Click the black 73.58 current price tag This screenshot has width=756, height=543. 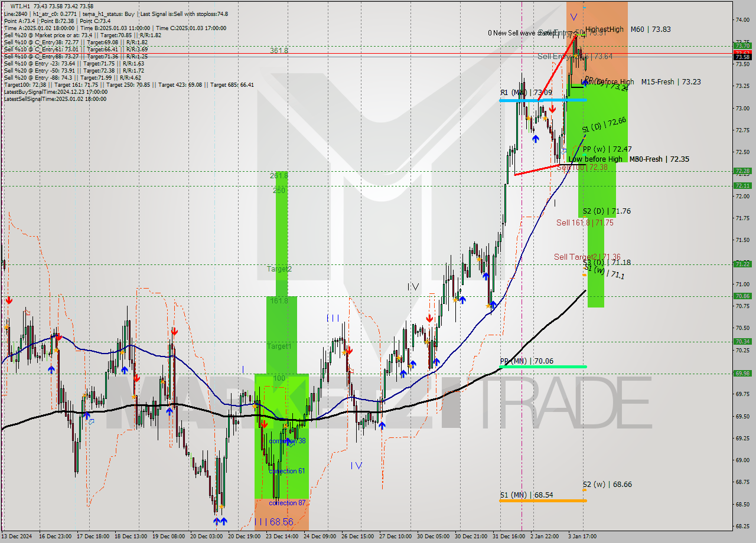pyautogui.click(x=742, y=57)
